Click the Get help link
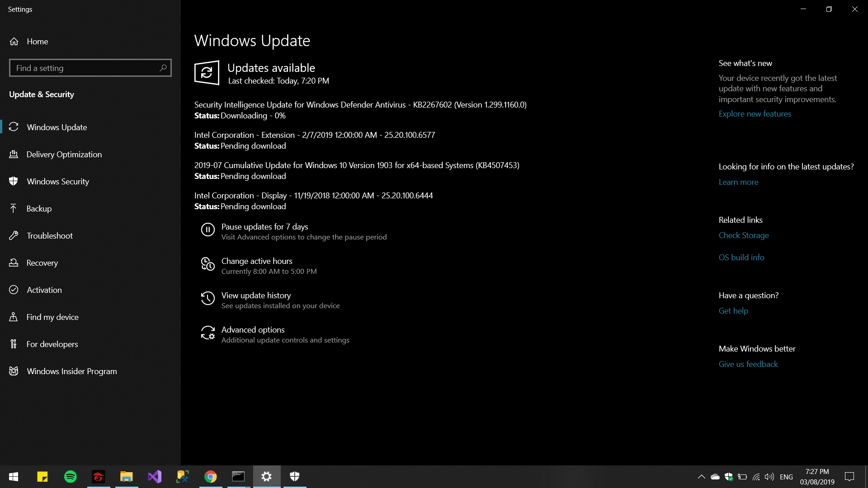The height and width of the screenshot is (488, 868). (x=733, y=310)
